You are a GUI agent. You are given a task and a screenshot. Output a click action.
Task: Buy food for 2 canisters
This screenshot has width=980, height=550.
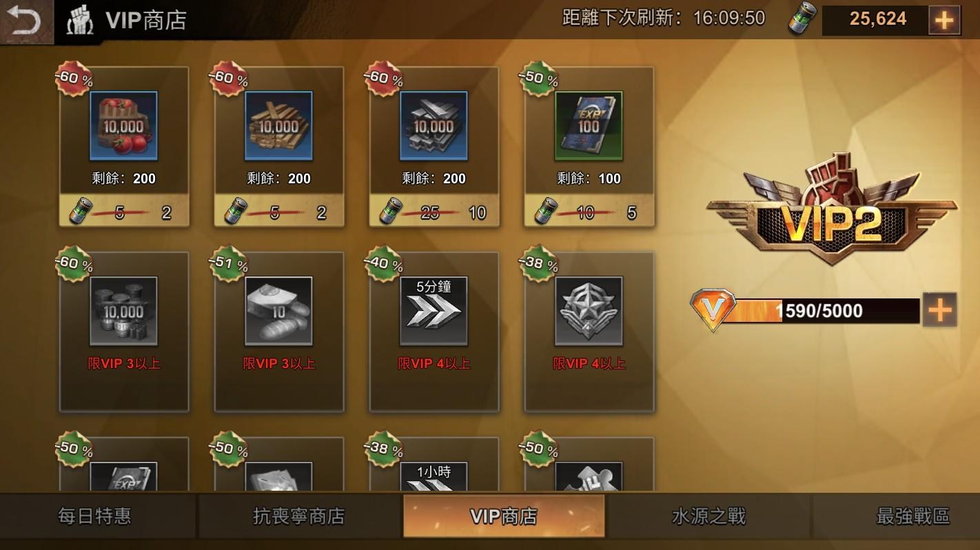pos(124,212)
